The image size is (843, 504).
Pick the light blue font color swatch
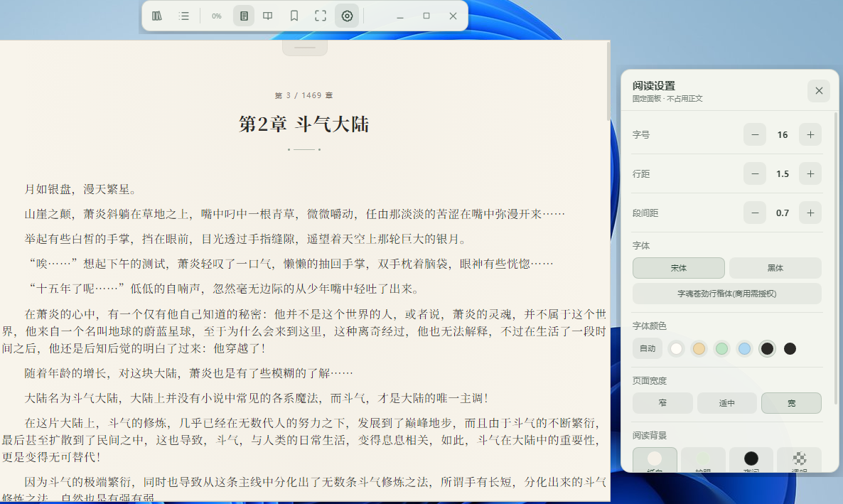pos(745,348)
